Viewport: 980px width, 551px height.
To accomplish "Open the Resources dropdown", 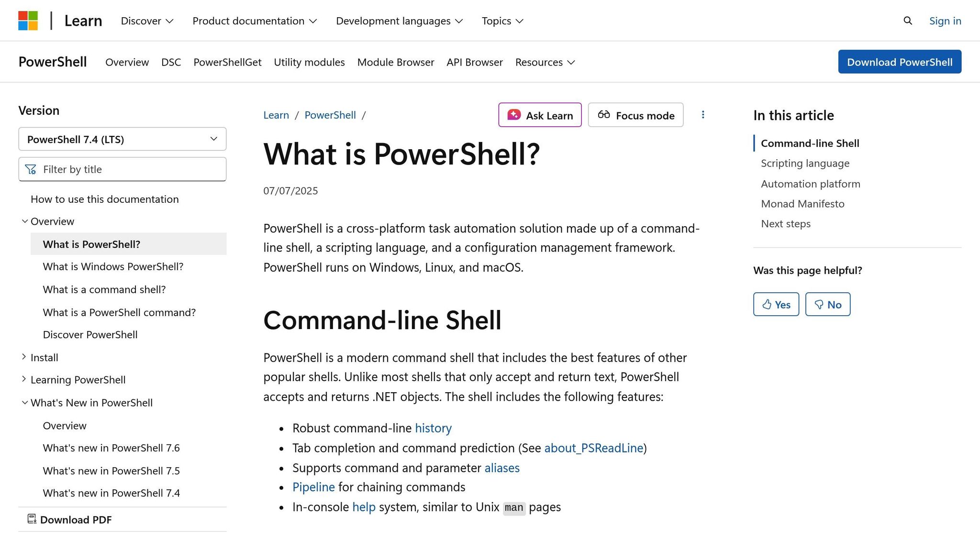I will click(545, 62).
